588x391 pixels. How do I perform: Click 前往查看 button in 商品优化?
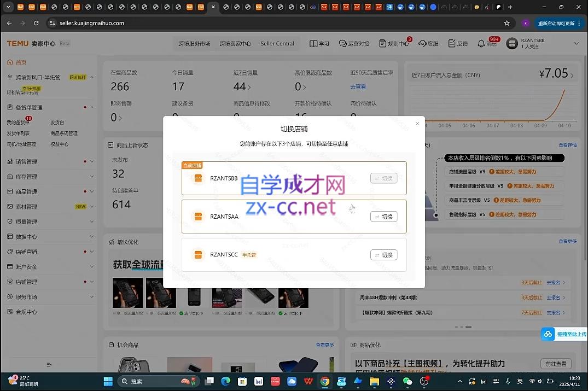tap(556, 364)
